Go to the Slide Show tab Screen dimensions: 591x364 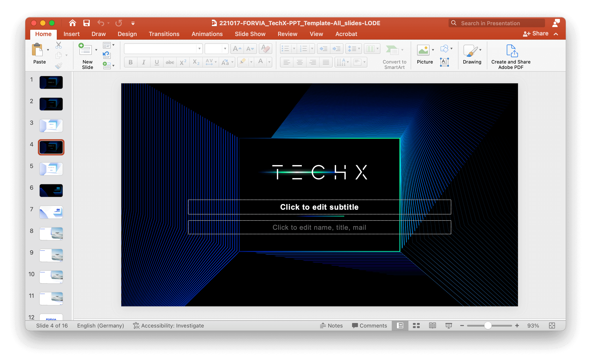click(250, 34)
